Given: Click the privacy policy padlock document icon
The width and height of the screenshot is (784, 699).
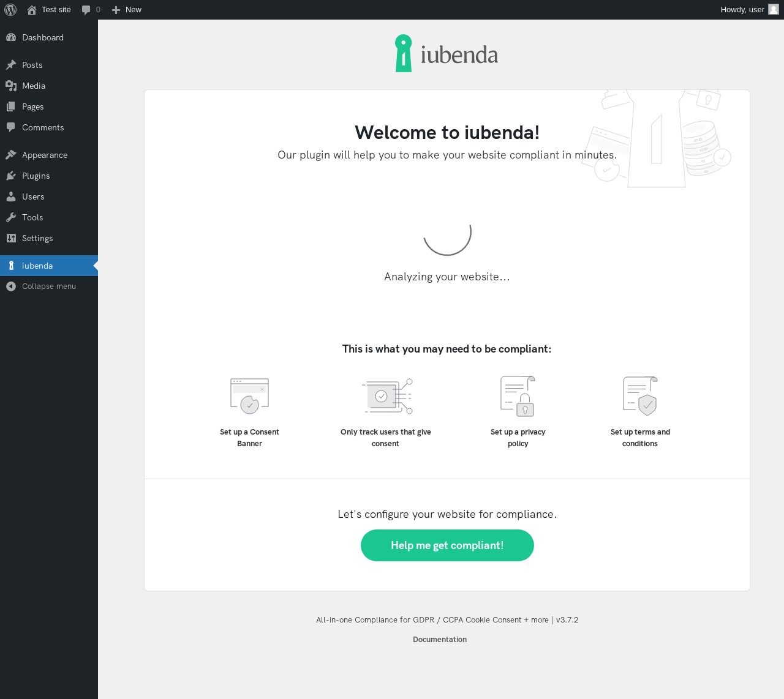Looking at the screenshot, I should click(x=518, y=396).
